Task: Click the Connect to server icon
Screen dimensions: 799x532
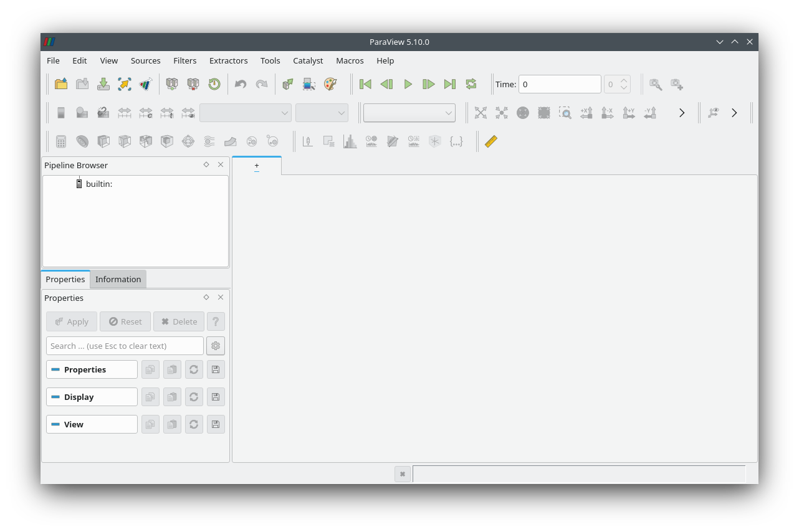Action: pyautogui.click(x=172, y=84)
